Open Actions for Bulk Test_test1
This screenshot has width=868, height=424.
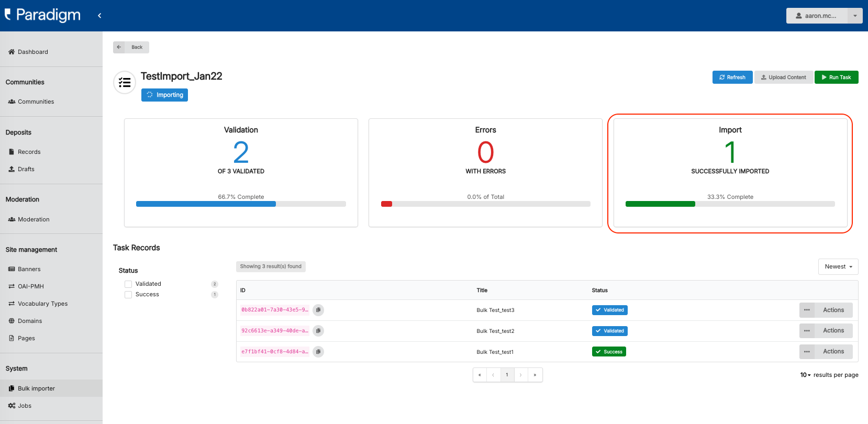tap(833, 352)
